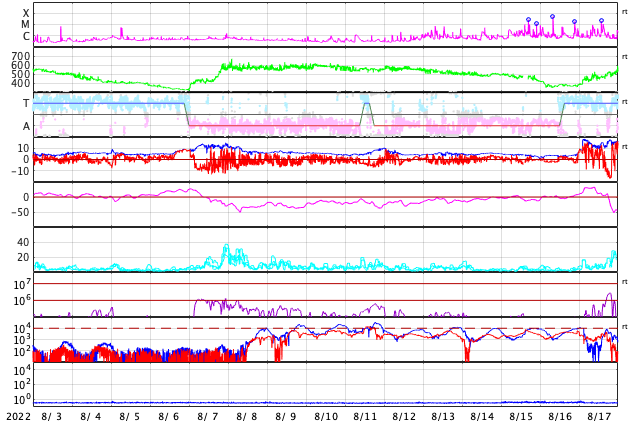Click the first flare marker circle on 8/15

[528, 19]
